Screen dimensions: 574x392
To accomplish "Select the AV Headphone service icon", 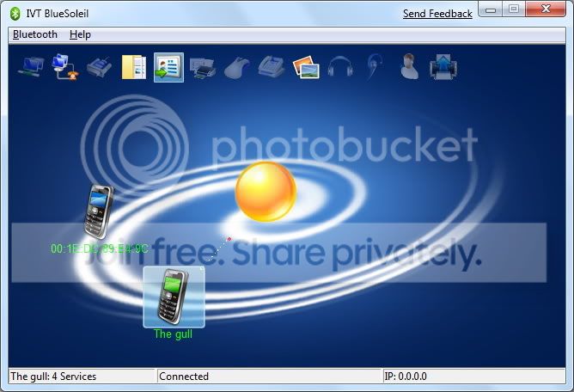I will [340, 67].
